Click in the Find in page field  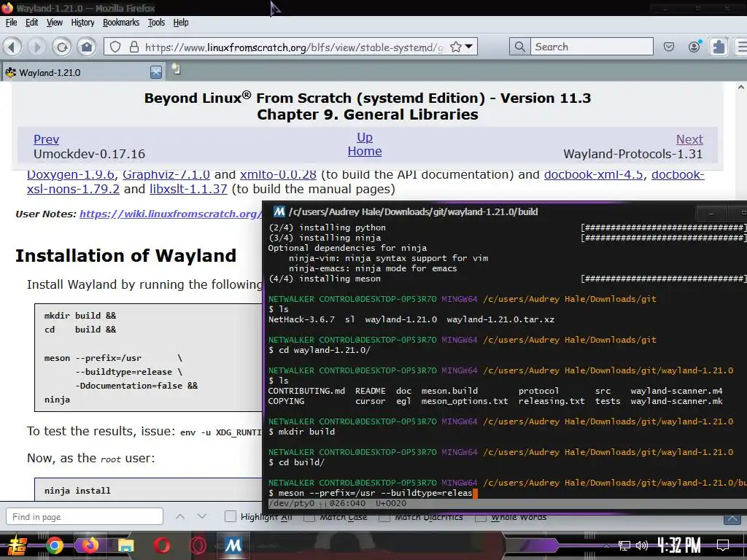click(85, 517)
